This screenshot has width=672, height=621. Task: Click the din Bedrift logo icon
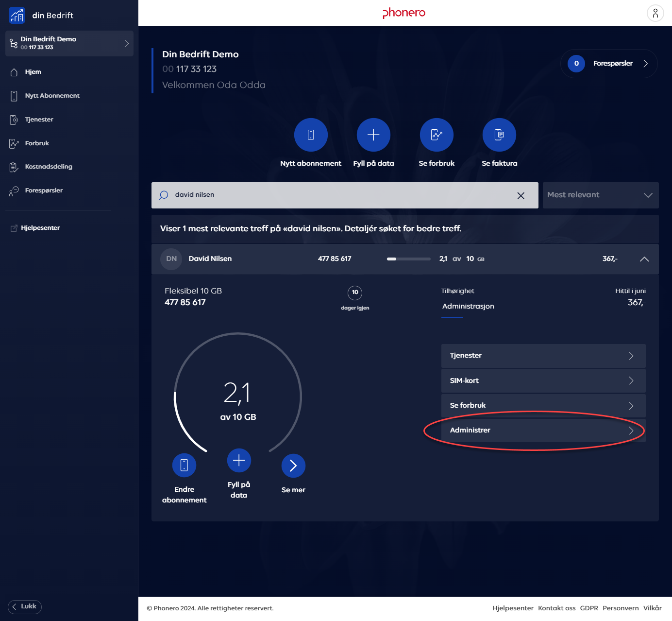click(x=17, y=16)
